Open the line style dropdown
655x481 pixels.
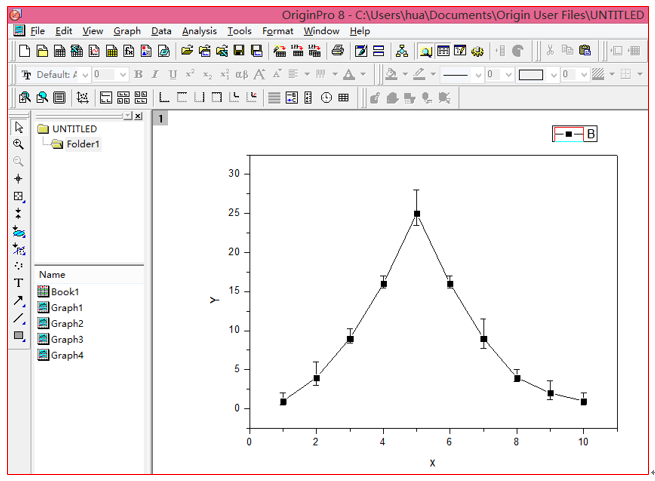click(x=478, y=75)
